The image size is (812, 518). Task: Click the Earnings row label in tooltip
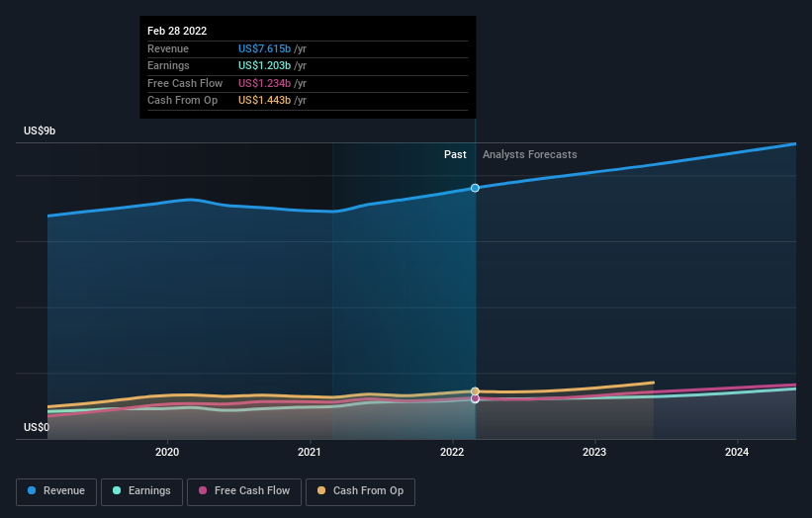pyautogui.click(x=168, y=65)
